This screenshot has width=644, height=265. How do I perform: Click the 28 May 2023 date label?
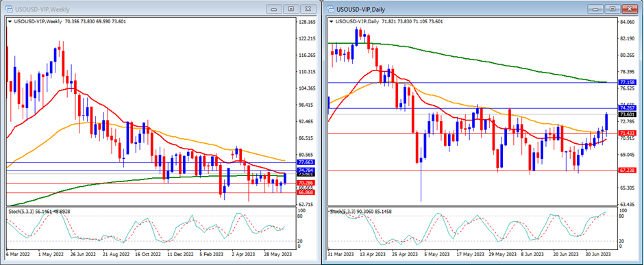point(278,254)
